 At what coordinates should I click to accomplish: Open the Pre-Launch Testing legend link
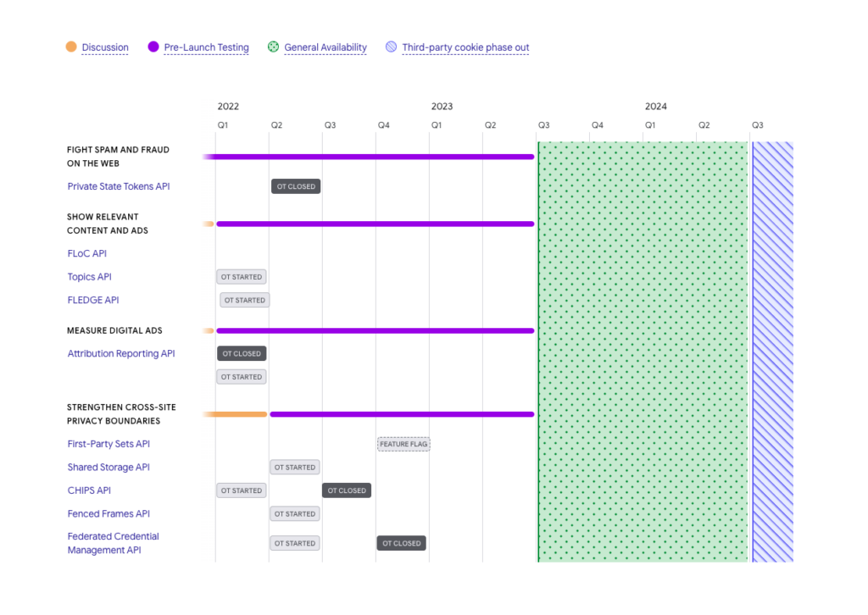(x=206, y=47)
